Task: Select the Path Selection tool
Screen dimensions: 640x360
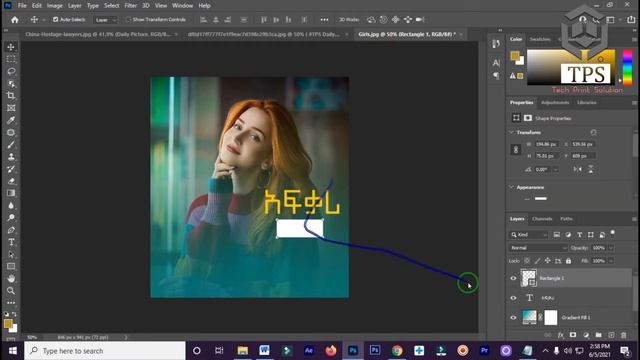Action: coord(11,254)
